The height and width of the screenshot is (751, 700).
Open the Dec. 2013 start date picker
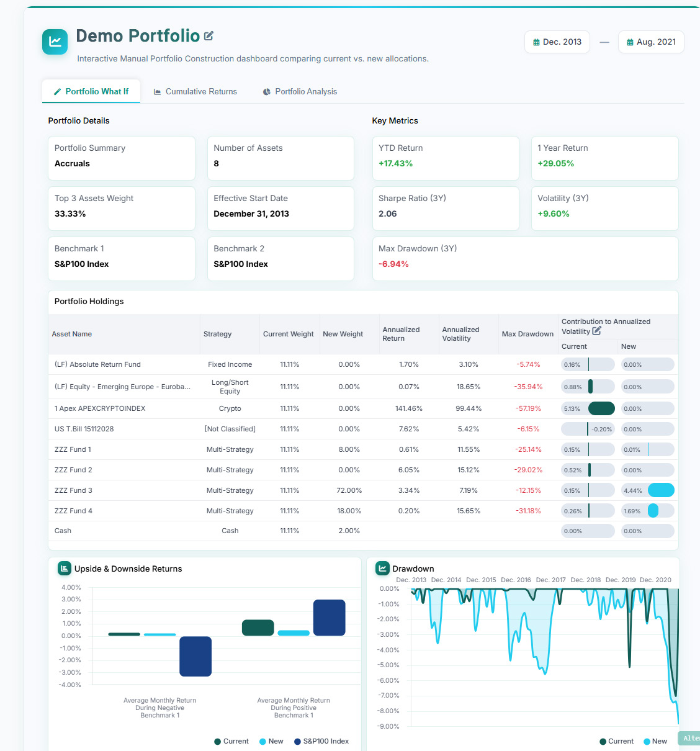[557, 42]
